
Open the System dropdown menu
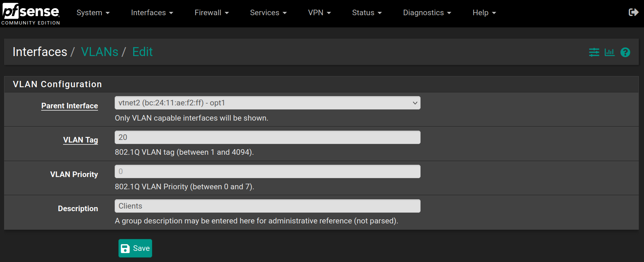tap(93, 13)
